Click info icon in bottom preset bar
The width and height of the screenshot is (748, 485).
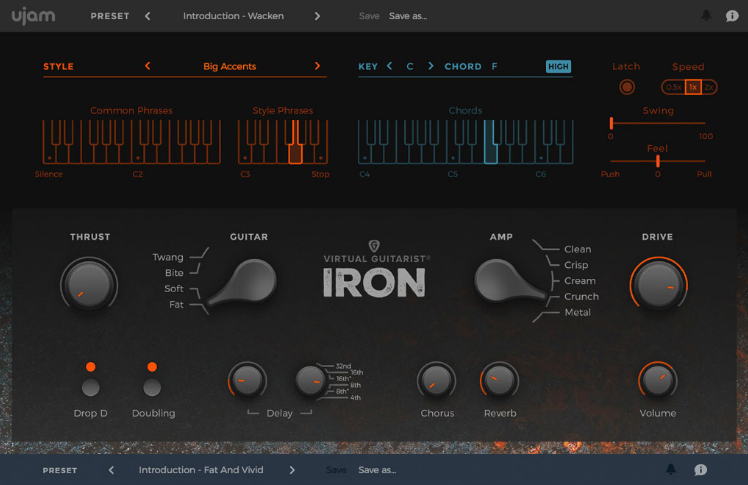pyautogui.click(x=700, y=470)
